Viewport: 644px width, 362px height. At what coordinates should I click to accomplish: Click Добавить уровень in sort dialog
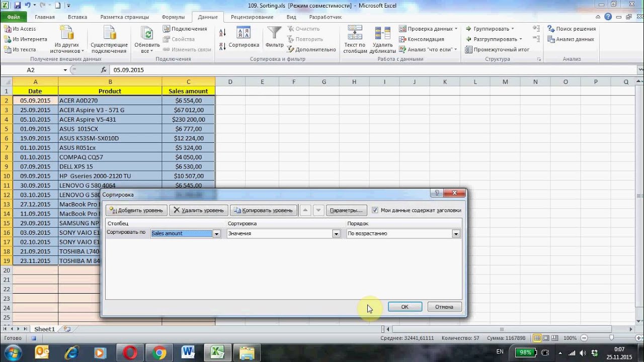(137, 210)
